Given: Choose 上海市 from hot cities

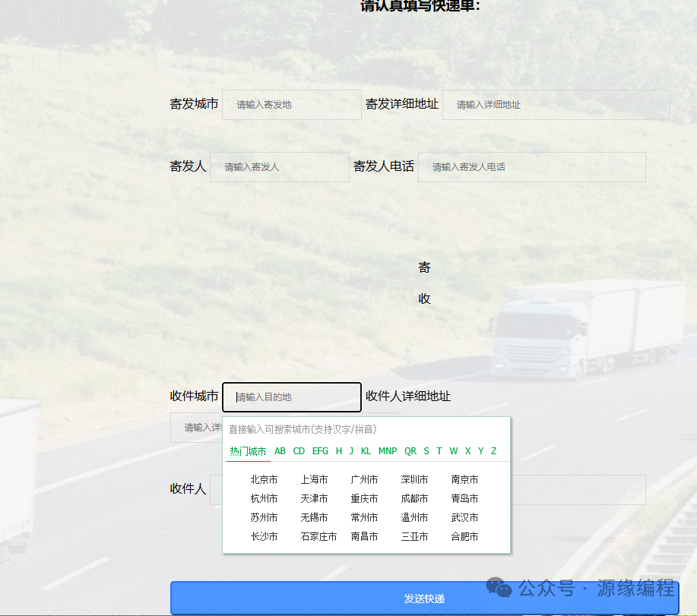Looking at the screenshot, I should click(x=314, y=479).
